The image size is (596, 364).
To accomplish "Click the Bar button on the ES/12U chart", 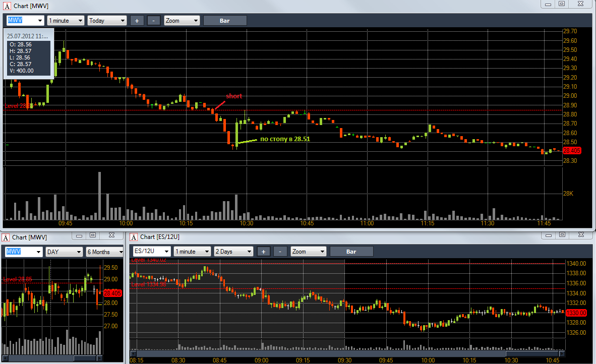I will (351, 252).
